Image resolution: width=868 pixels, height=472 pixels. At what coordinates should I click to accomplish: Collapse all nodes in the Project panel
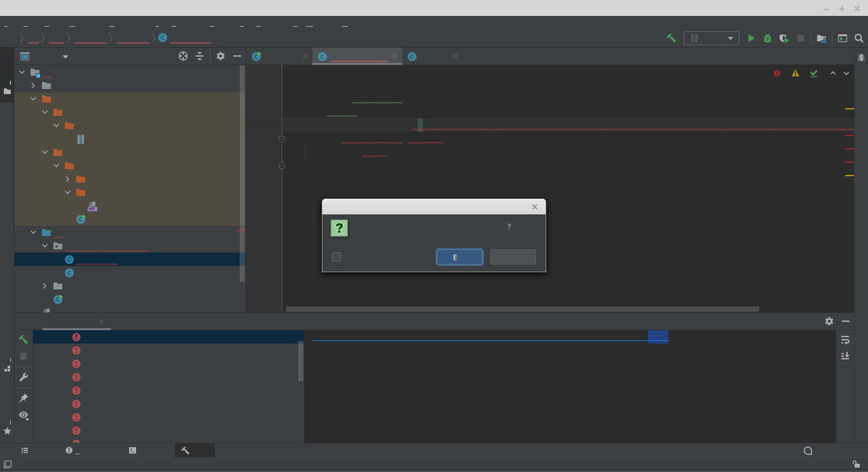coord(200,56)
